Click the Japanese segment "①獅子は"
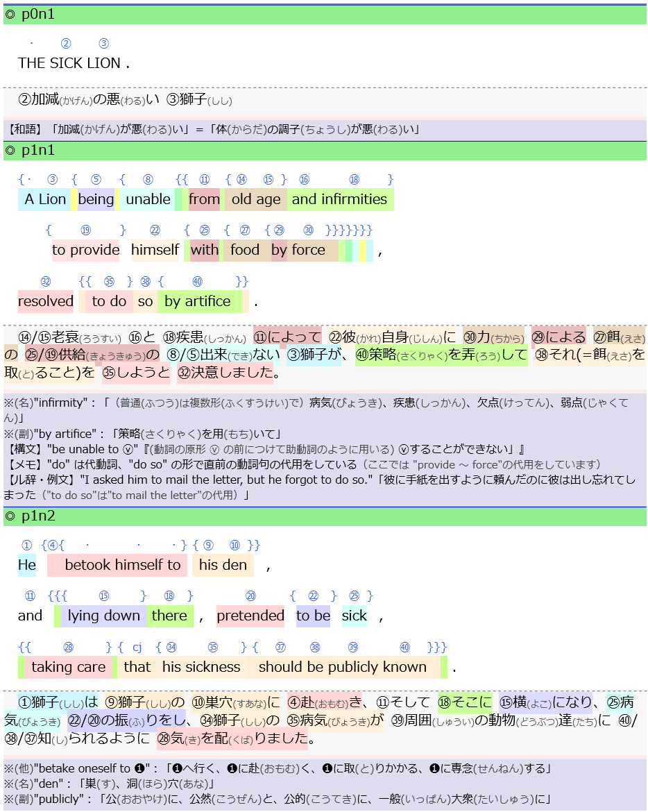Viewport: 648px width, 812px height. click(58, 703)
